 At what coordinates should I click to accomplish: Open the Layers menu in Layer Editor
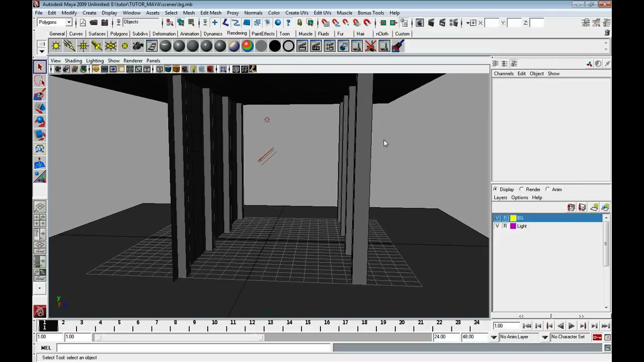coord(500,198)
